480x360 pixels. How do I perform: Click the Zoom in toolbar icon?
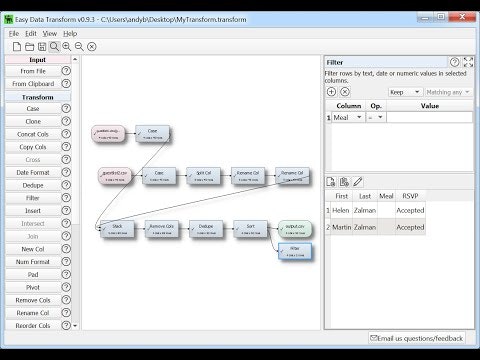tap(67, 47)
